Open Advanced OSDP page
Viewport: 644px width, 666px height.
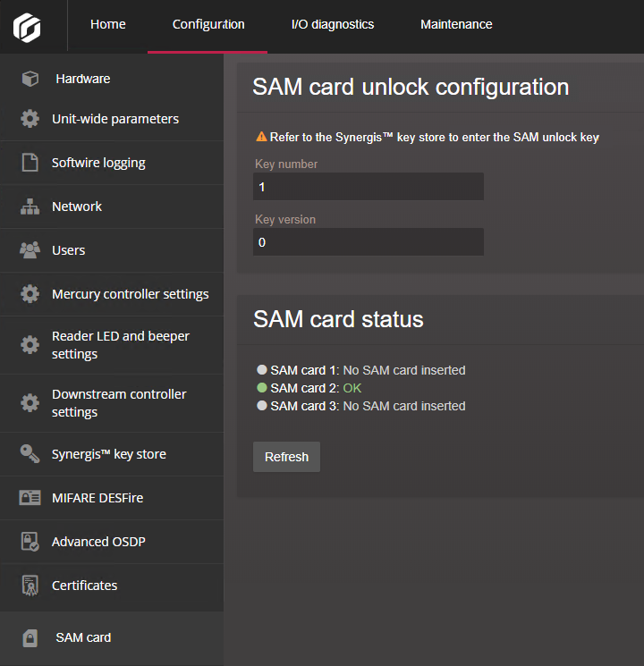(112, 542)
